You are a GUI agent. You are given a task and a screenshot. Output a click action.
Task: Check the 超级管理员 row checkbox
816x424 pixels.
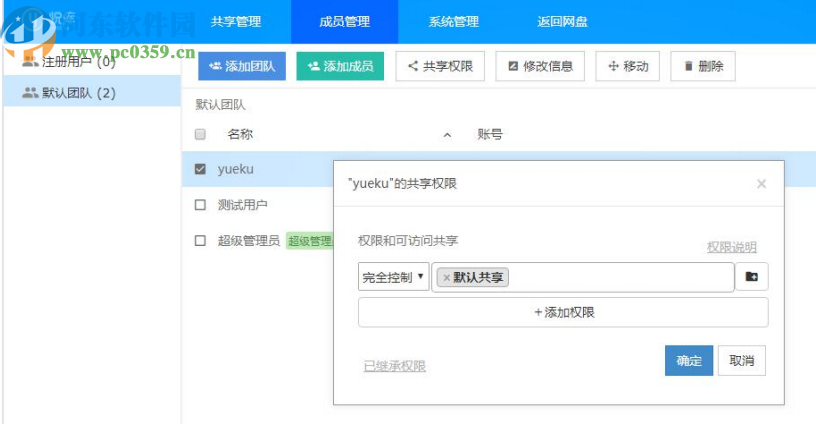(x=200, y=240)
